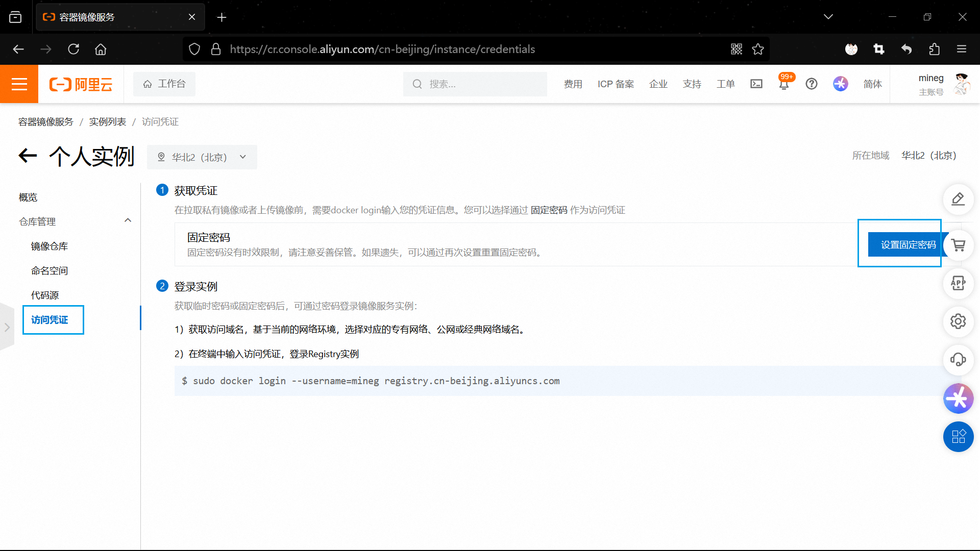Click the 设置固定密码 button
Viewport: 980px width, 551px height.
pyautogui.click(x=908, y=244)
